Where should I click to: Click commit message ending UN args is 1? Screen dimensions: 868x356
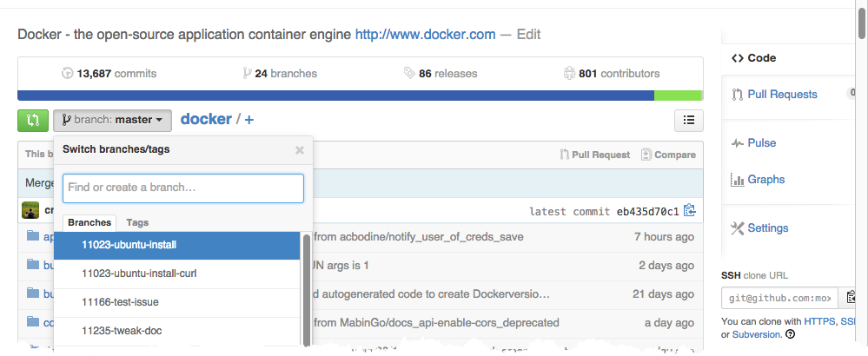tap(341, 266)
